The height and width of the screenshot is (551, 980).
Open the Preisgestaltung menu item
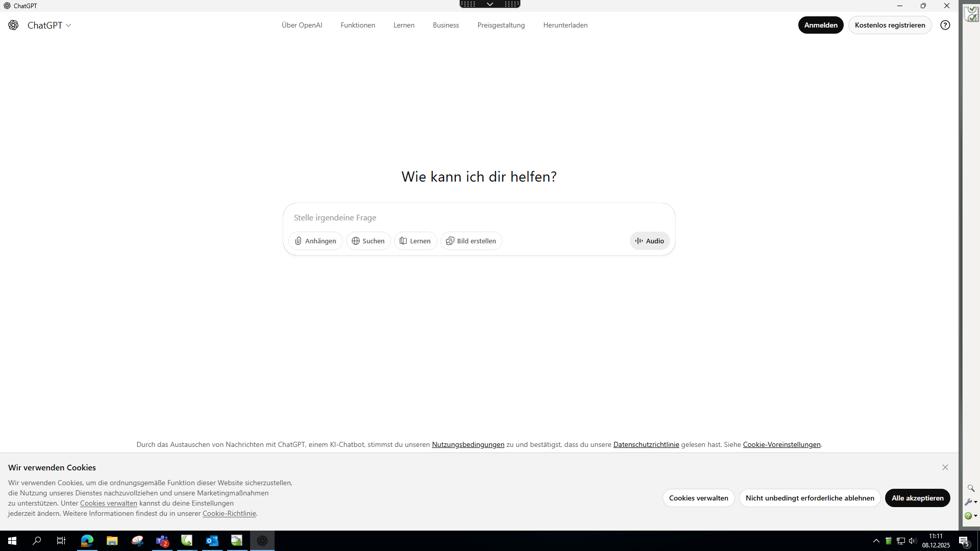coord(501,25)
